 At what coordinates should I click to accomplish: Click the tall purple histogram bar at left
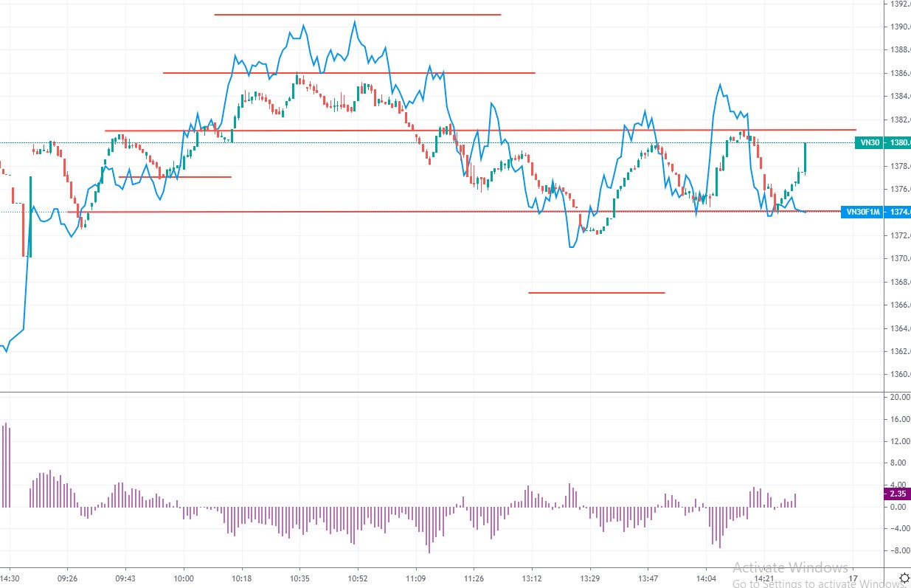(6, 465)
